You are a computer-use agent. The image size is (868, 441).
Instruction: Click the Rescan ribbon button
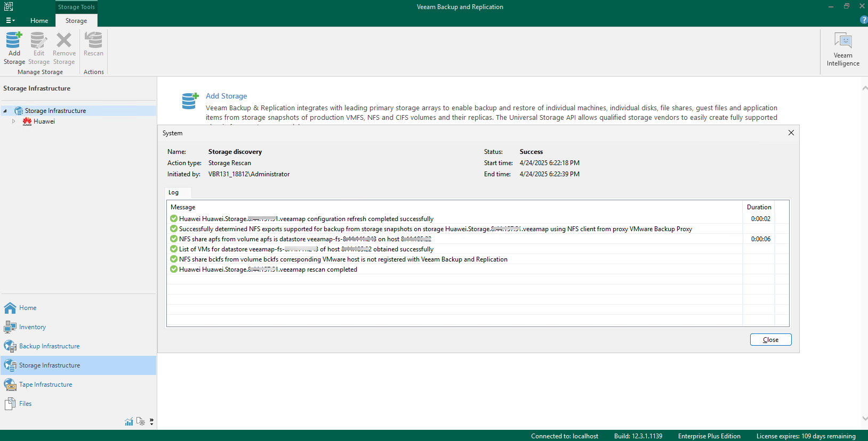point(93,45)
